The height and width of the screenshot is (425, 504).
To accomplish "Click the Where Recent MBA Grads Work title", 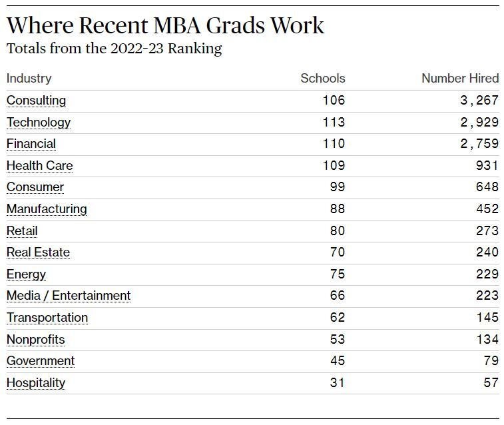I will click(165, 25).
